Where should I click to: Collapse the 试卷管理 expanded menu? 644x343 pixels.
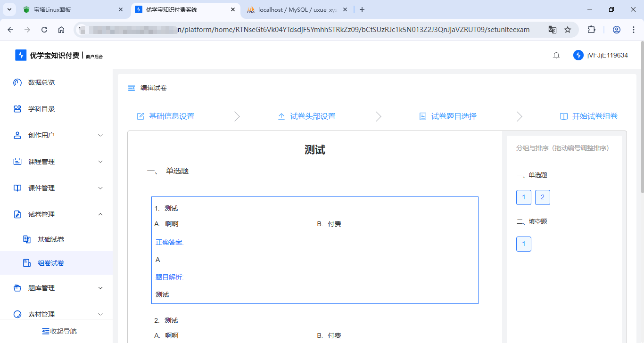pos(100,214)
